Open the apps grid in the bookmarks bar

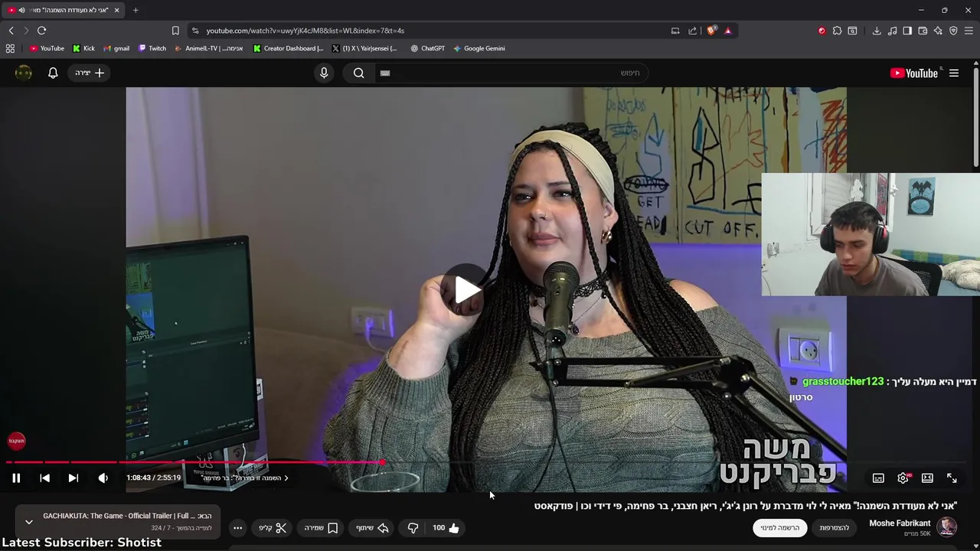pyautogui.click(x=10, y=48)
